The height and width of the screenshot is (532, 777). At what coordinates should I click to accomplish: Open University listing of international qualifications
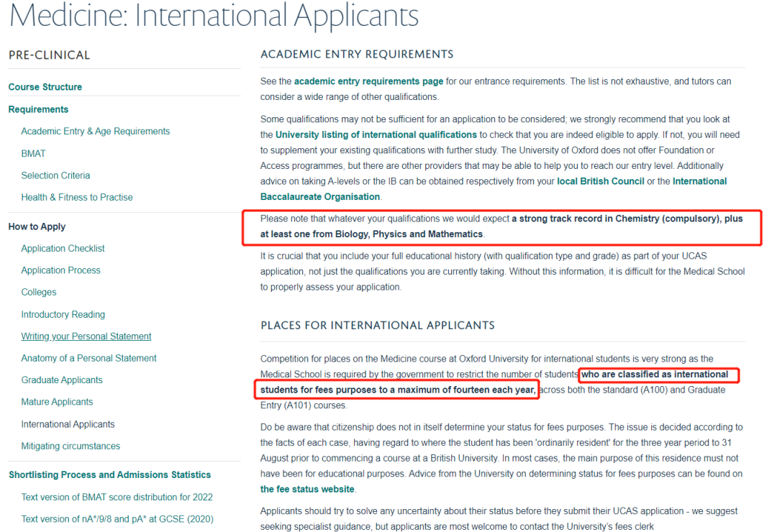[x=376, y=134]
